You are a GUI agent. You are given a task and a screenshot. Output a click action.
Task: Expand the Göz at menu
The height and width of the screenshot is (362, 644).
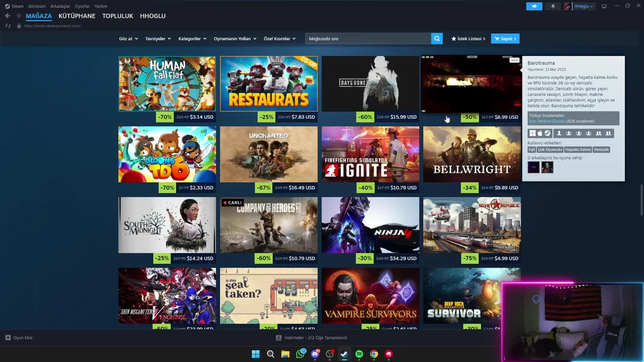[128, 39]
